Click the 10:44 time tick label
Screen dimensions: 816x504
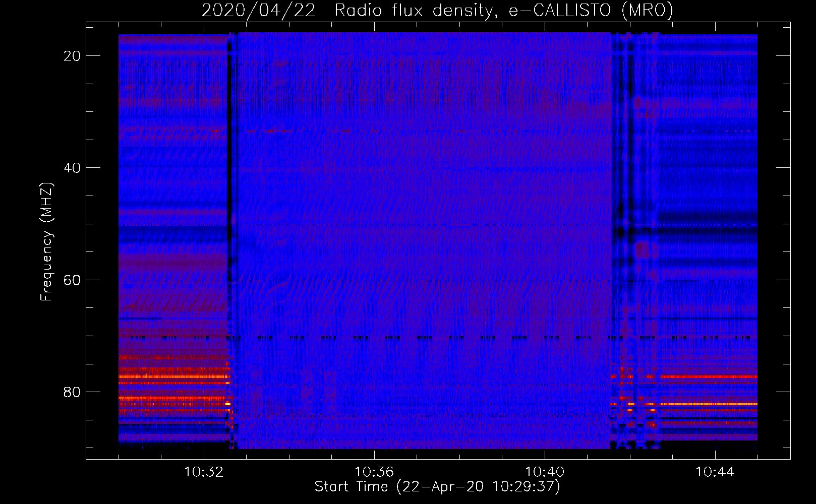[715, 472]
